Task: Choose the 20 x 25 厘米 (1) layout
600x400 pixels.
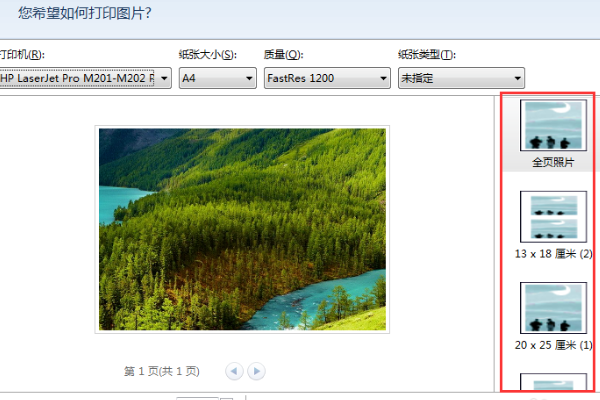Action: point(553,317)
